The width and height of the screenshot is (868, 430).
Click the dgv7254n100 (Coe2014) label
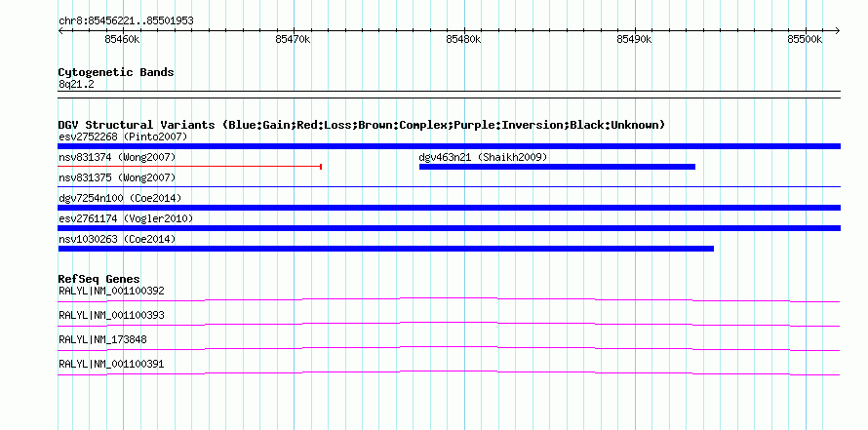[120, 198]
